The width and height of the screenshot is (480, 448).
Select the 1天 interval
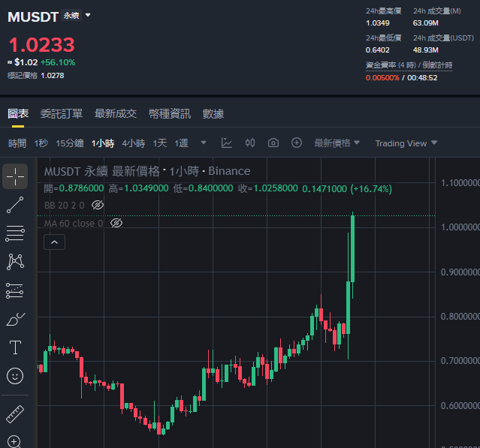(160, 143)
